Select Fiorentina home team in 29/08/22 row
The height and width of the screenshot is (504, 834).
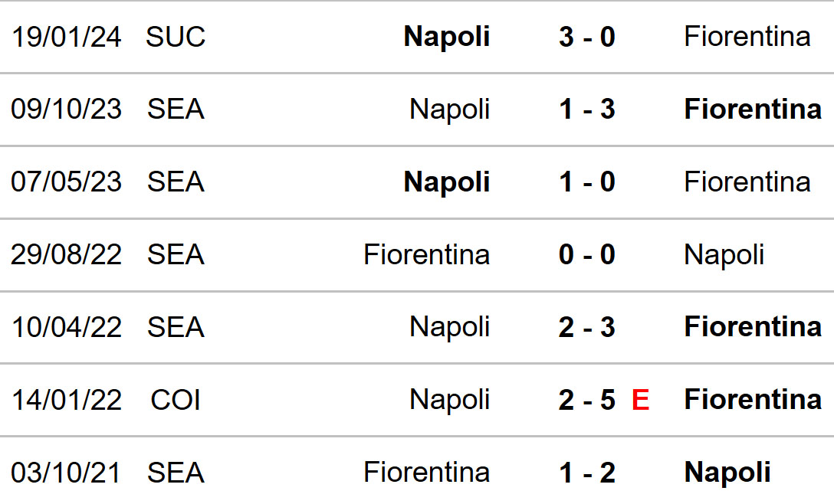point(426,254)
